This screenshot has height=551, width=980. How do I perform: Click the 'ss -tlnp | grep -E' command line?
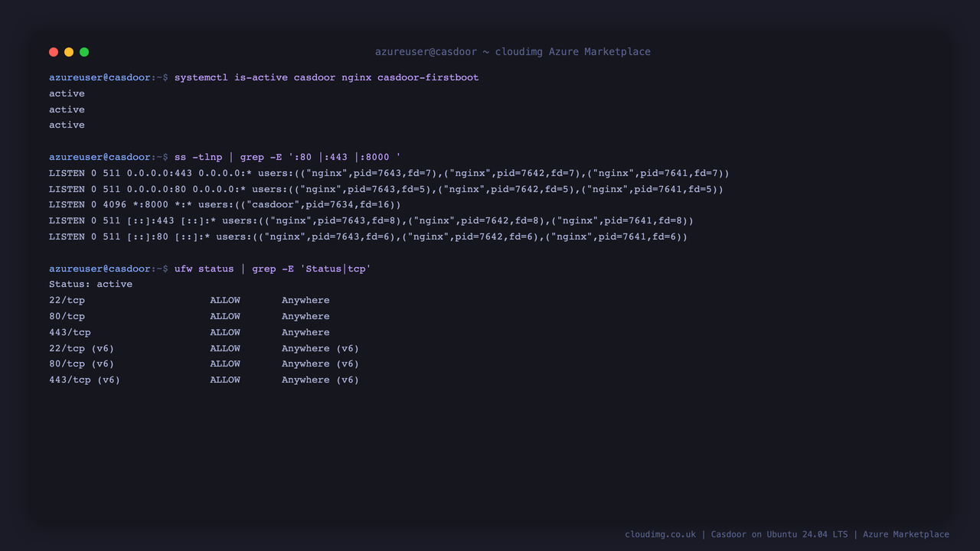point(288,157)
